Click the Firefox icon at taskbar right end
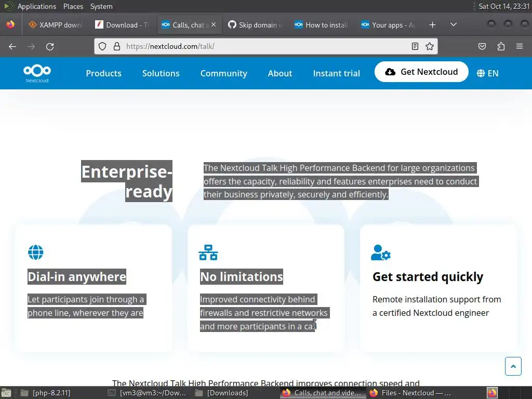The height and width of the screenshot is (399, 532). pos(492,393)
